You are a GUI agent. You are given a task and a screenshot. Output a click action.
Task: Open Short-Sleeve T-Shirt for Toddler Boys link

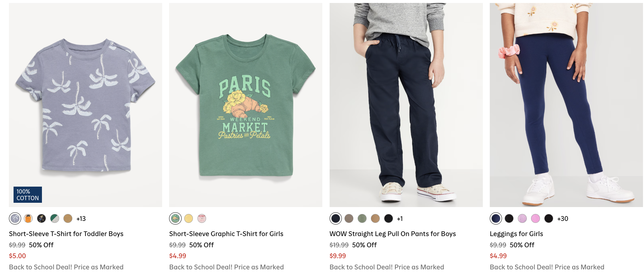pos(66,234)
